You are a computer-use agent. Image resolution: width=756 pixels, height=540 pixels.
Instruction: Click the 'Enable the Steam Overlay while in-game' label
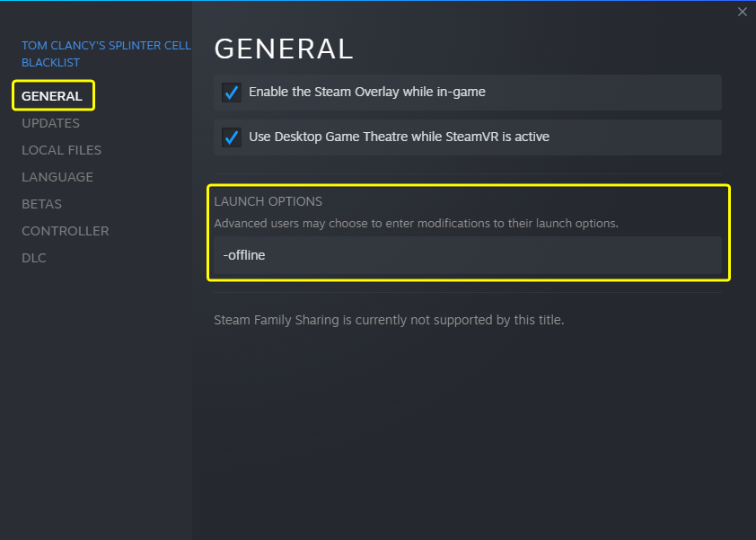367,92
